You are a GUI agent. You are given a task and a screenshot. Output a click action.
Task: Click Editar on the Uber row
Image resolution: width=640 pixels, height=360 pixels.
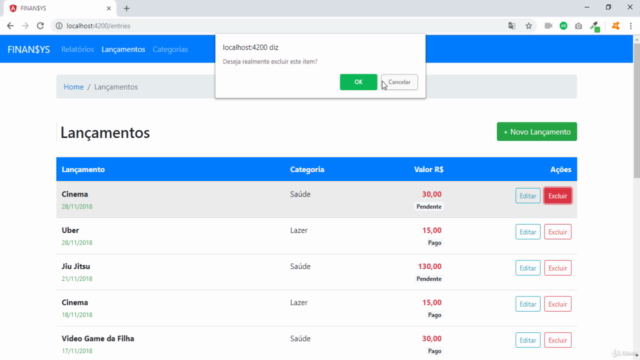click(x=528, y=232)
